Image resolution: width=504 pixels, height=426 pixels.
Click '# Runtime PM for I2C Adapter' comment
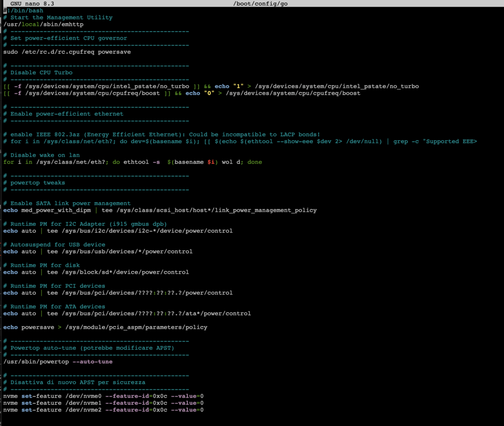[85, 224]
